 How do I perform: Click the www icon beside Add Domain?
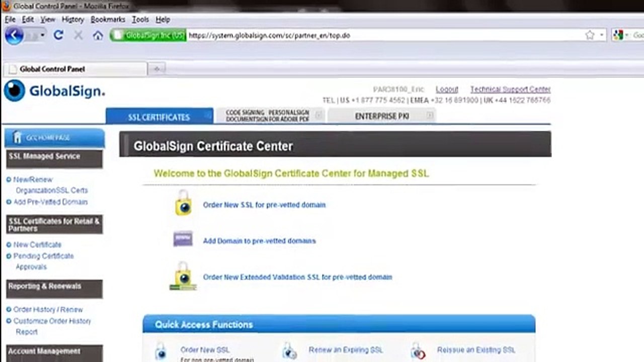183,239
